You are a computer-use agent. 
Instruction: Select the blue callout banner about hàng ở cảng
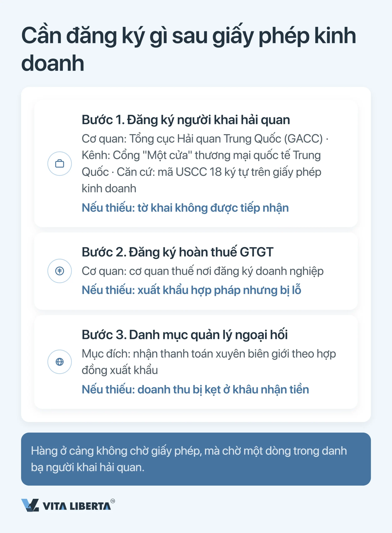tap(196, 459)
